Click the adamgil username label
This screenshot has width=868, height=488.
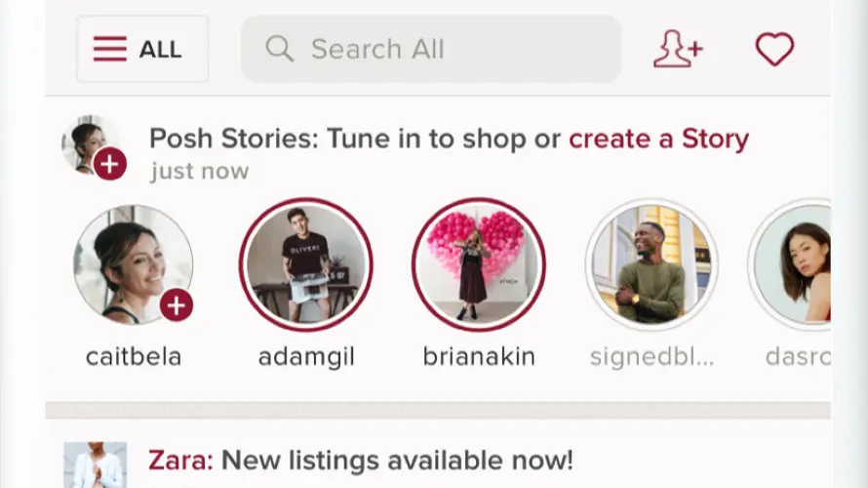[x=306, y=357]
